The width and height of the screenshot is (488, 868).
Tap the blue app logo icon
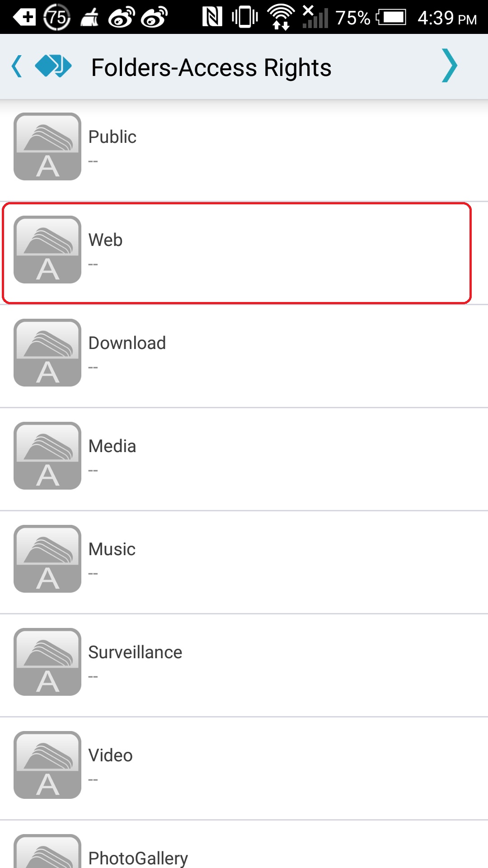click(53, 66)
